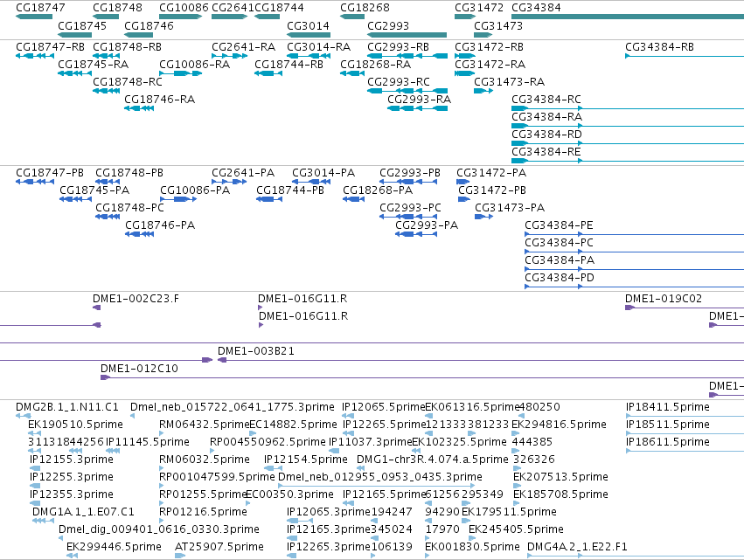Screen dimensions: 744x560
Task: Click protein CG18747-PB label
Action: (x=50, y=173)
